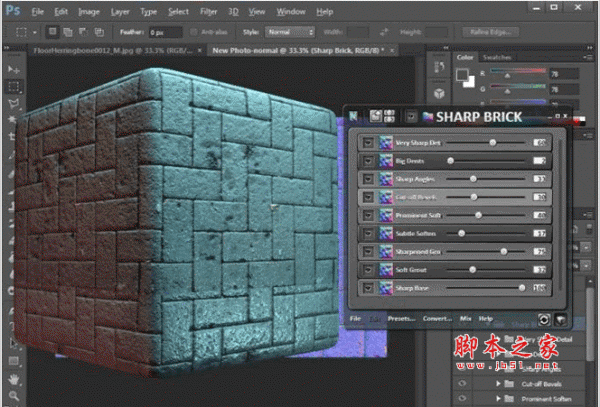Open the Big Dents row dropdown
The width and height of the screenshot is (600, 407).
coord(368,161)
